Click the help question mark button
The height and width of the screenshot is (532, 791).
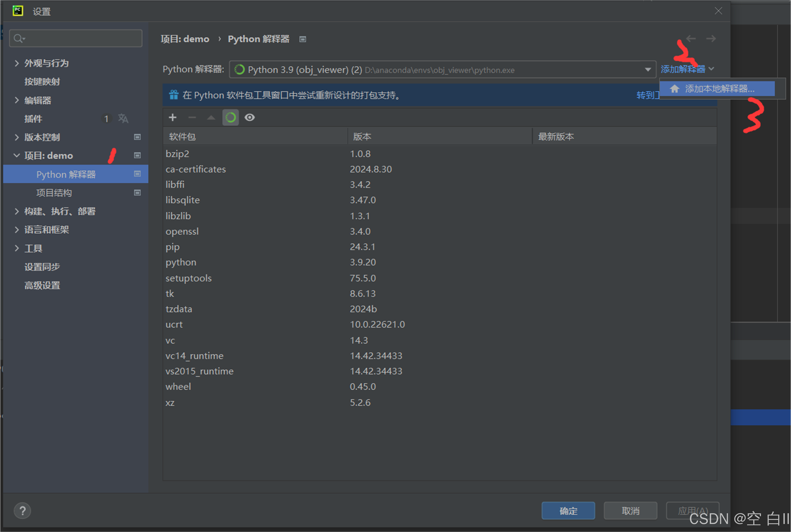pos(22,511)
